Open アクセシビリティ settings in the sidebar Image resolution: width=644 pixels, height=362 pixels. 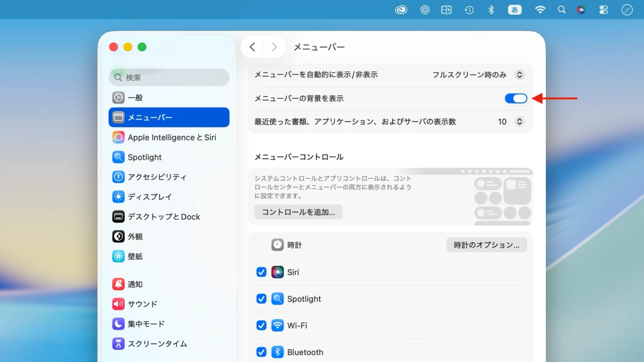tap(156, 177)
